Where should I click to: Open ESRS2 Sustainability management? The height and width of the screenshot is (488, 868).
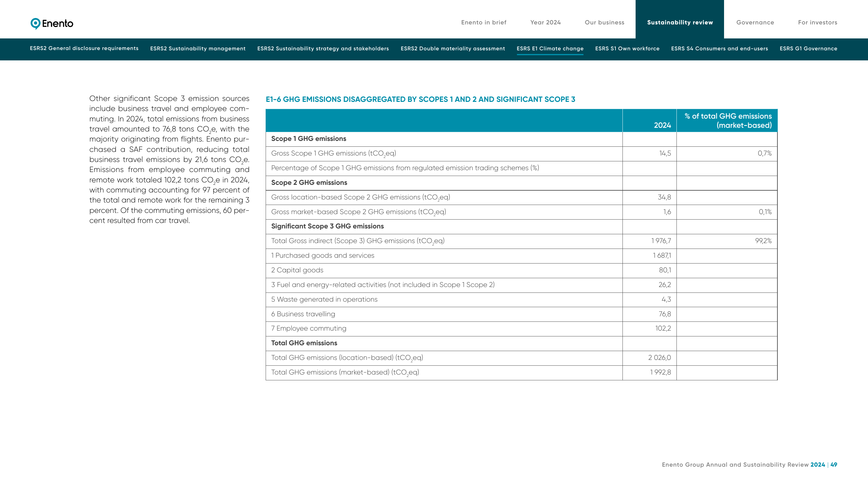point(198,48)
